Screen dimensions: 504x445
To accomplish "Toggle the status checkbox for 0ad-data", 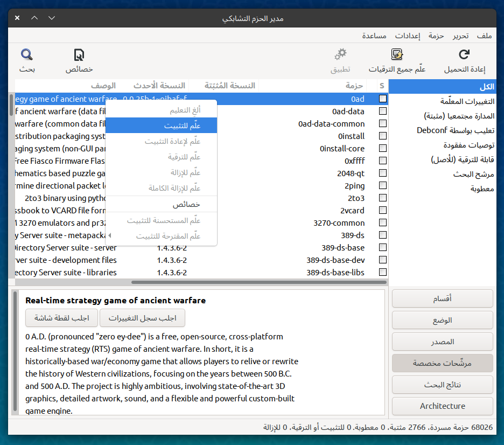I will [x=382, y=111].
